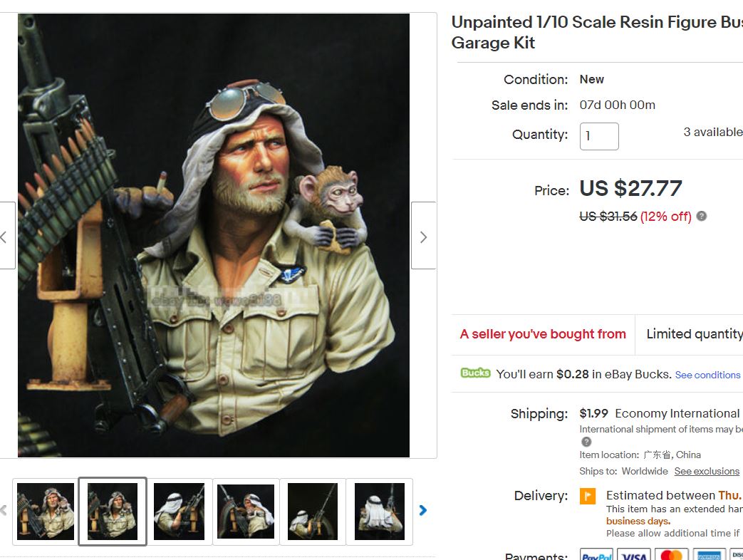Image resolution: width=743 pixels, height=560 pixels.
Task: Click the next image arrow on main photo
Action: [423, 236]
